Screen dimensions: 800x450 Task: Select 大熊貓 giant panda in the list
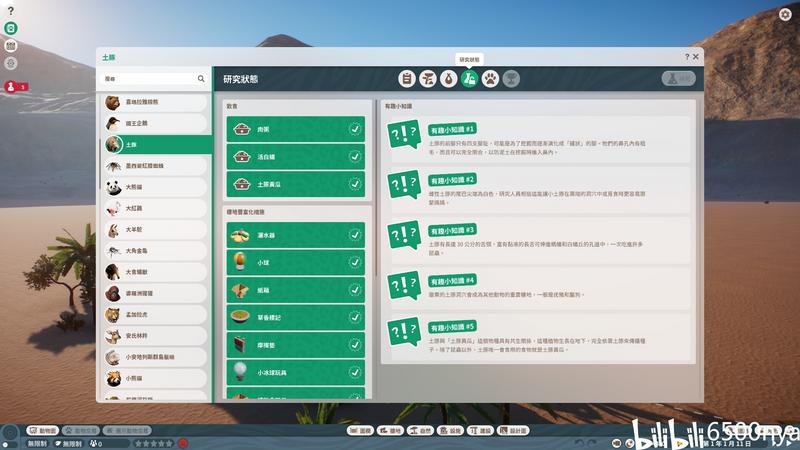pos(156,187)
